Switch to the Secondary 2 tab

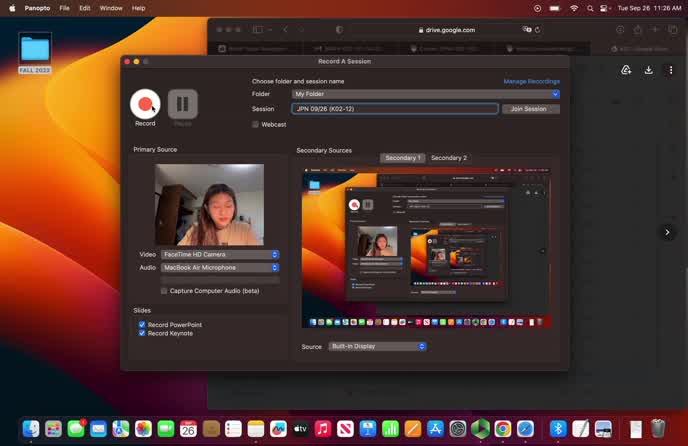[448, 158]
